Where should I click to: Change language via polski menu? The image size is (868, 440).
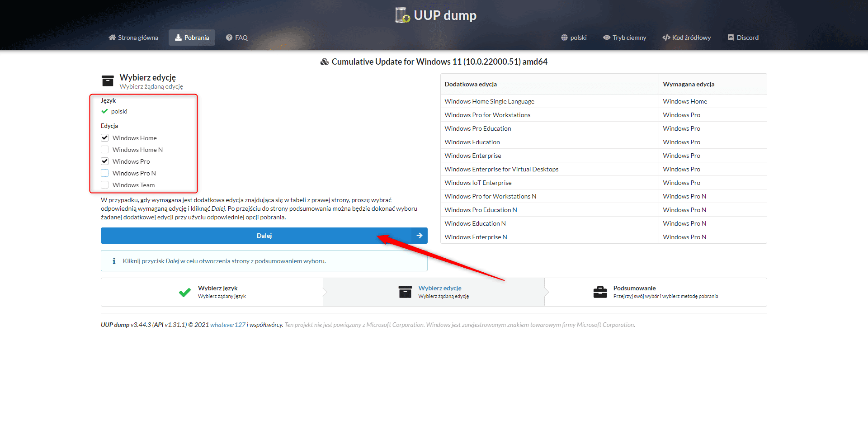(574, 38)
